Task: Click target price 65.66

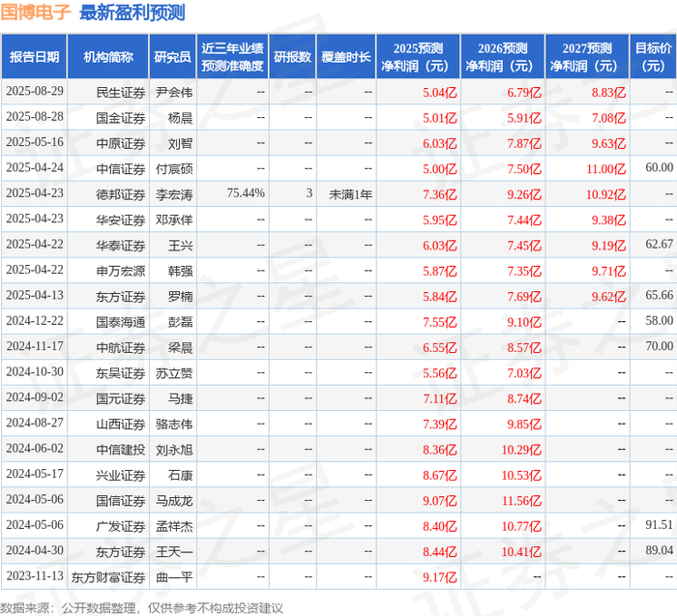Action: [660, 295]
